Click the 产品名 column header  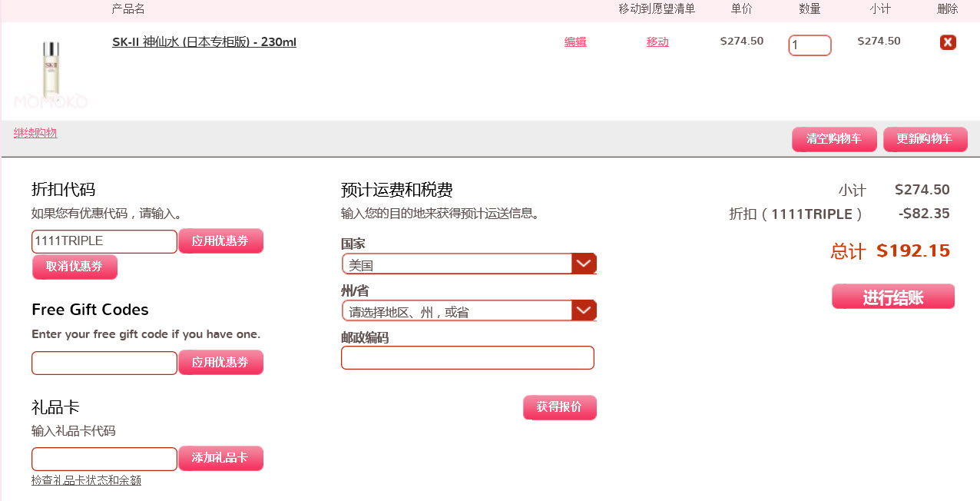point(128,9)
